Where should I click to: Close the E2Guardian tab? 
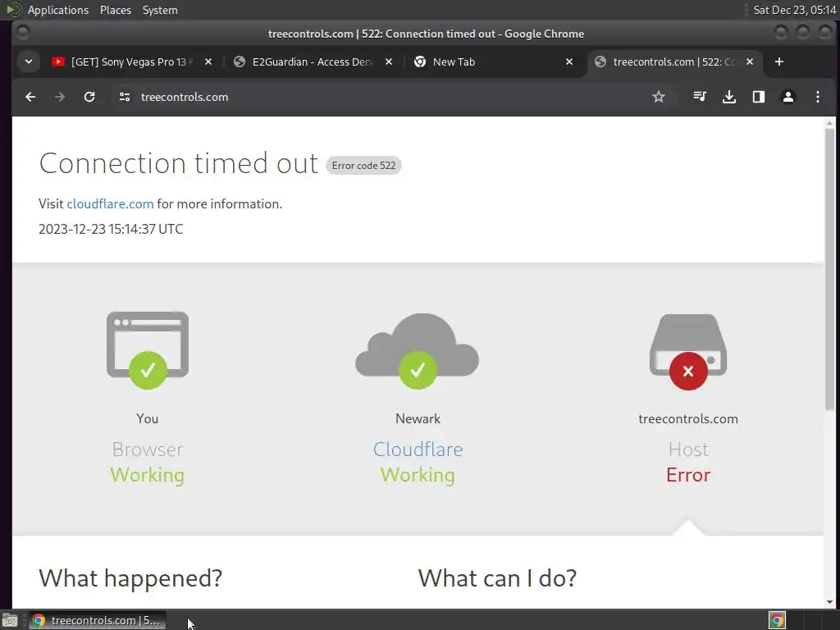pyautogui.click(x=389, y=62)
